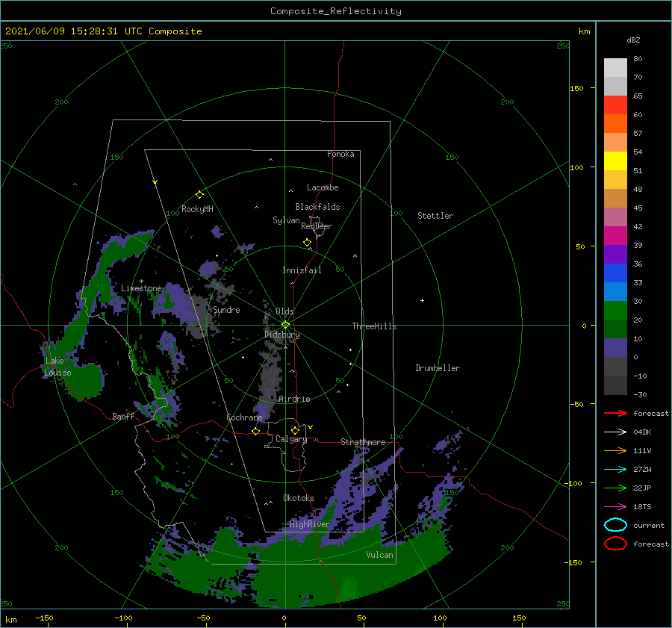Click the Strathmore city label
This screenshot has width=672, height=628.
[363, 442]
